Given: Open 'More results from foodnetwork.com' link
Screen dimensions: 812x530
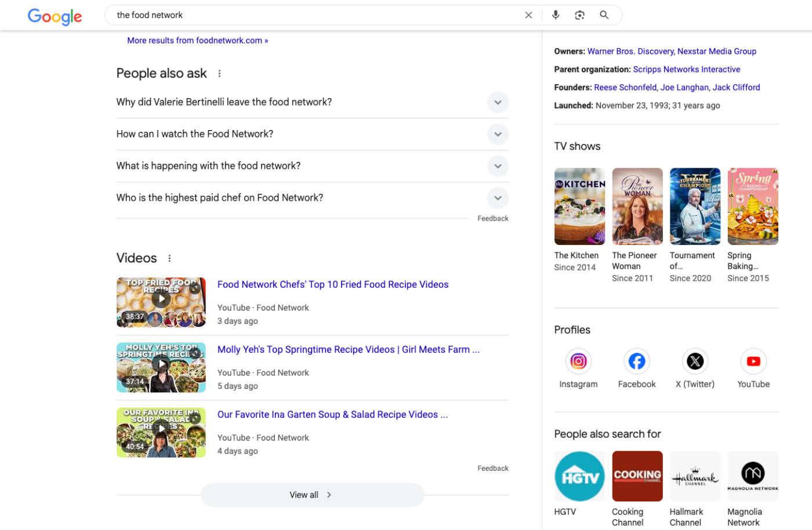Looking at the screenshot, I should (x=197, y=40).
